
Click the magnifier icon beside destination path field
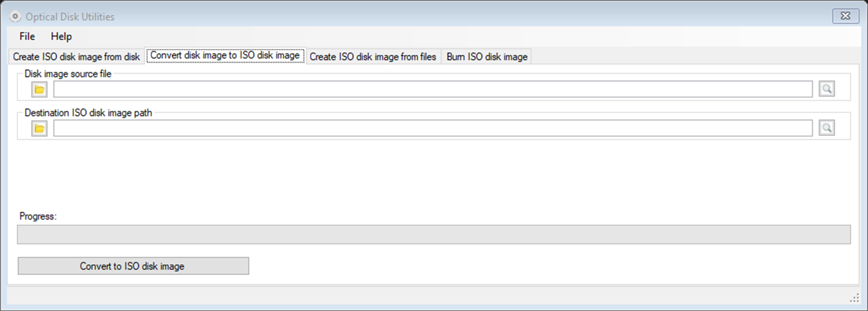(826, 128)
